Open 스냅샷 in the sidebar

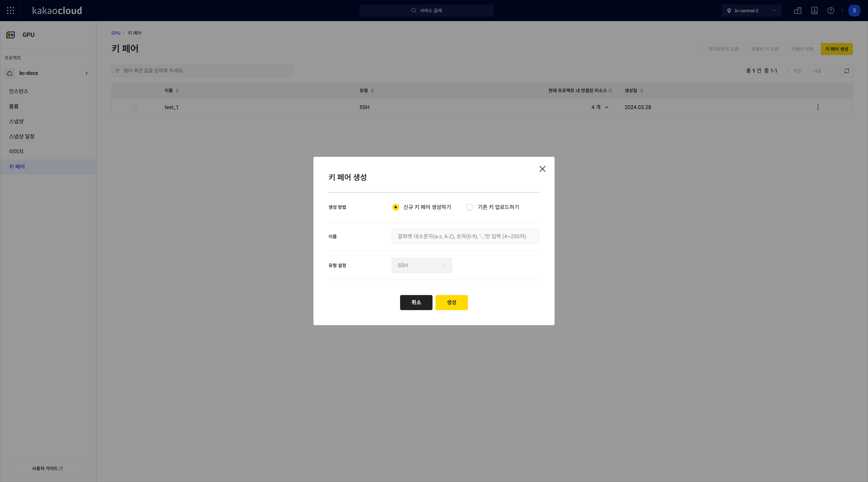click(48, 121)
